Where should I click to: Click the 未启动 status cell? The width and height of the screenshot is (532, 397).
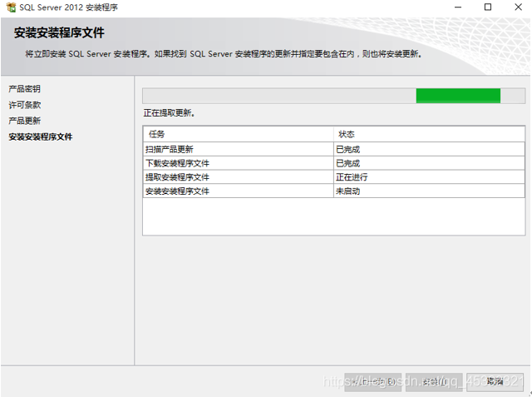pos(429,191)
